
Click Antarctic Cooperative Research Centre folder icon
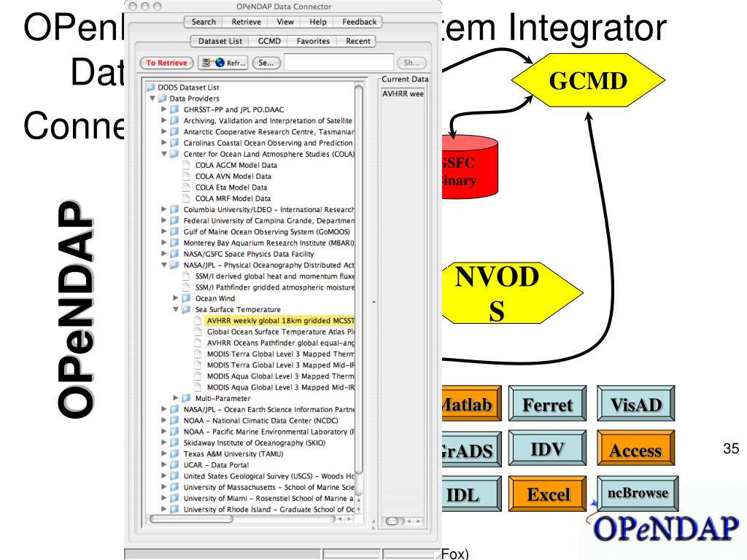point(174,132)
